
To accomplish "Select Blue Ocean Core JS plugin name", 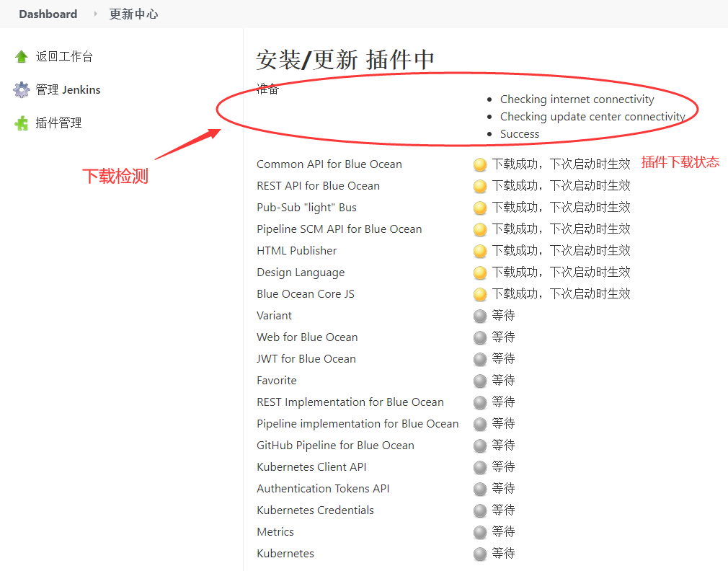I will [x=306, y=294].
